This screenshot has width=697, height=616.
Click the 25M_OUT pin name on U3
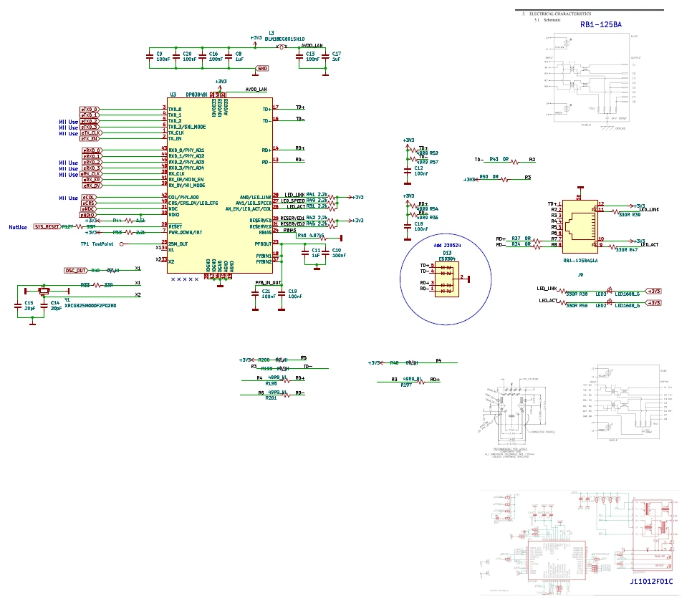point(178,244)
